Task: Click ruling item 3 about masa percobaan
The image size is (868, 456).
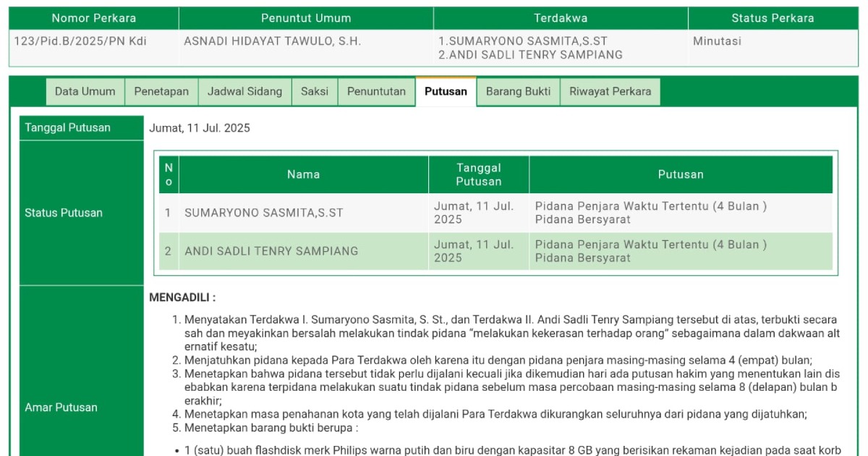Action: [512, 387]
